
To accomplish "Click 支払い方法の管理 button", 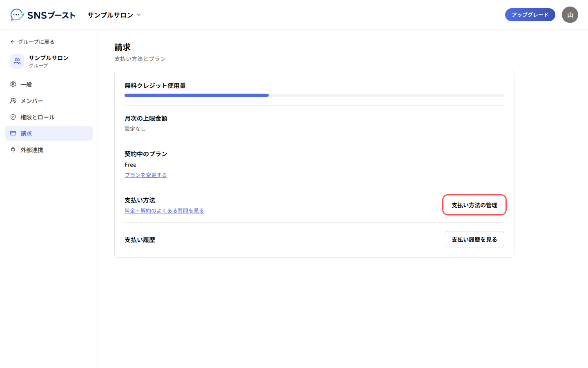I will point(474,205).
